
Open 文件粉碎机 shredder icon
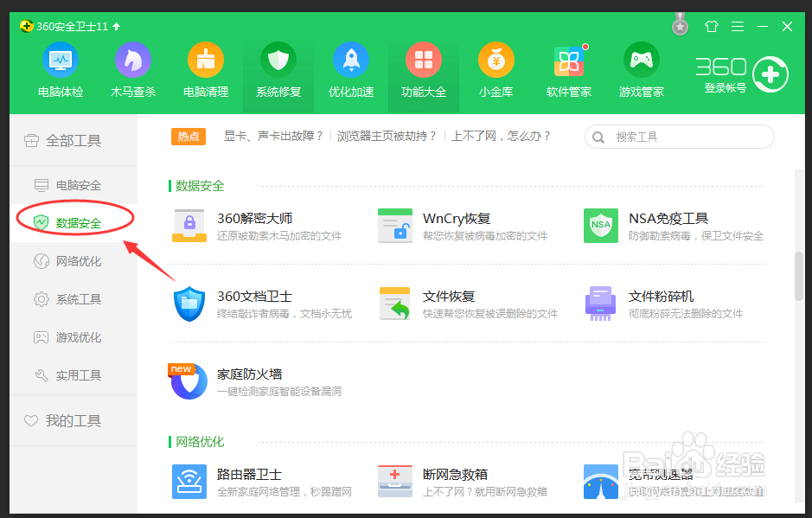[x=601, y=304]
